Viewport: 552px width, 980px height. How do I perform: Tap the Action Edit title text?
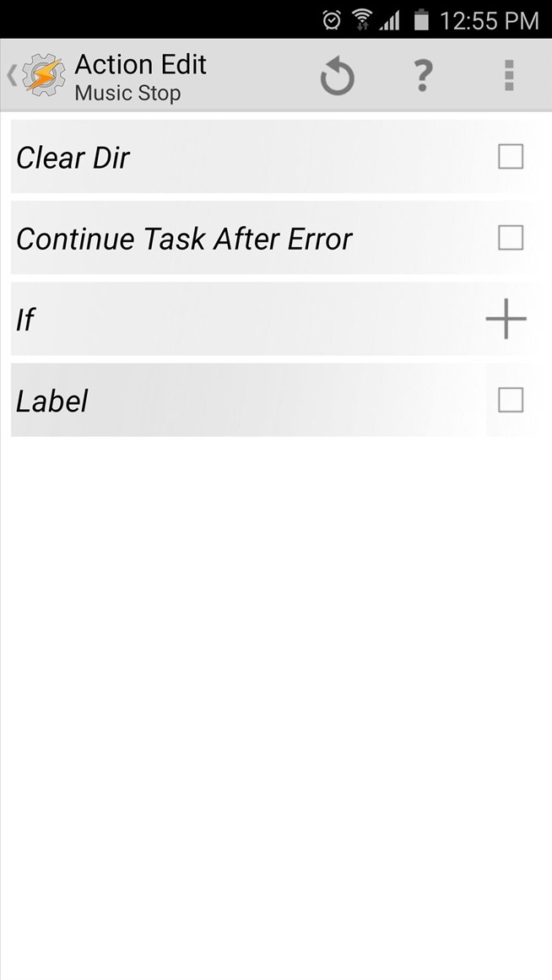click(140, 65)
